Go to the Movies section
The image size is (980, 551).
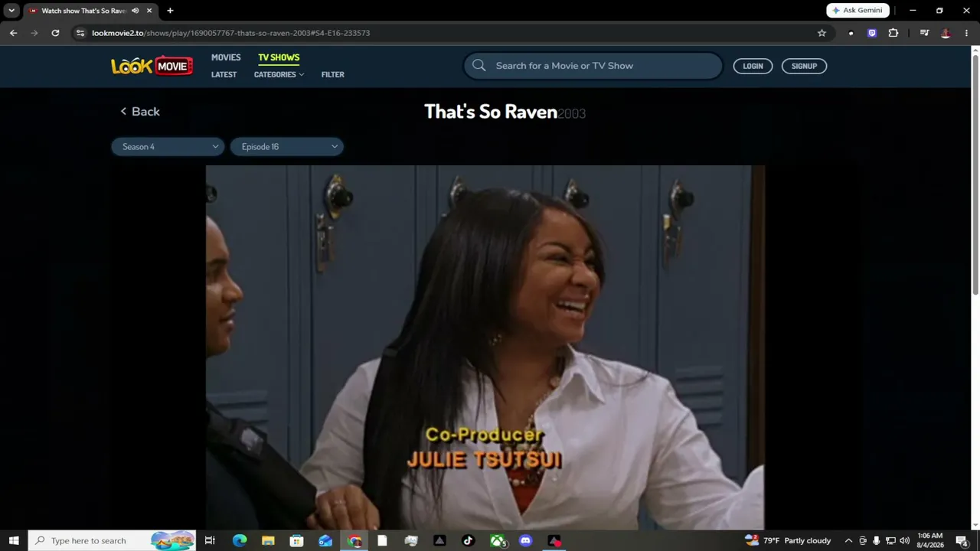point(226,57)
